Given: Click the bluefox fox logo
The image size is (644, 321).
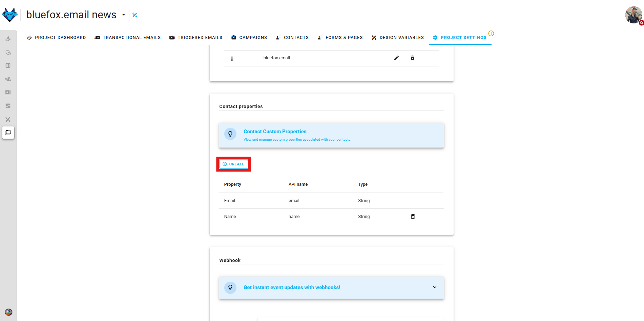Looking at the screenshot, I should [x=9, y=15].
